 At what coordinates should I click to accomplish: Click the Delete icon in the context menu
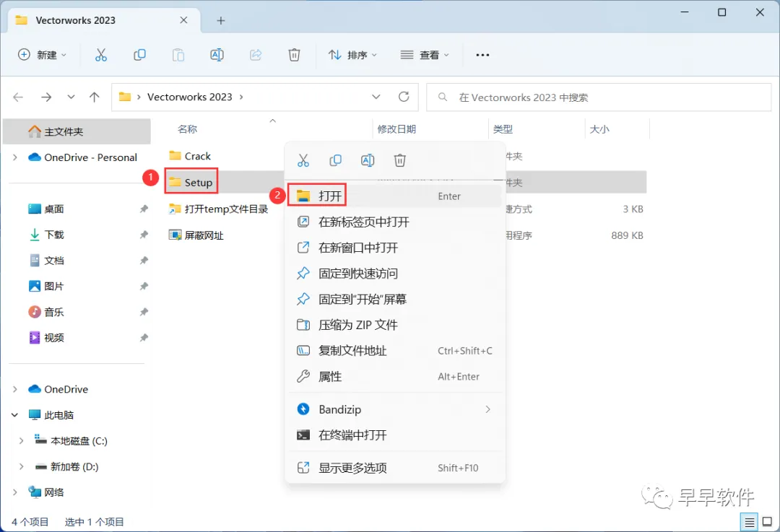400,160
